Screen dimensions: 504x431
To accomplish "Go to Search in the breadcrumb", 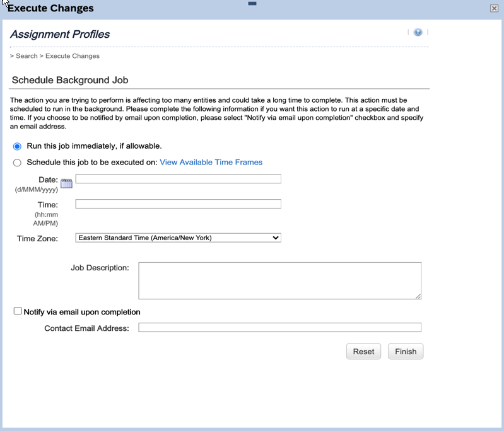I will 26,56.
